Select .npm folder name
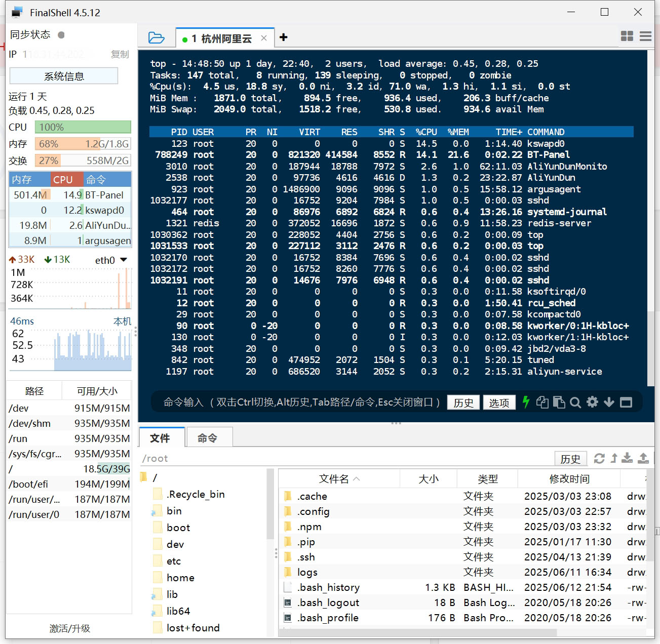Image resolution: width=660 pixels, height=644 pixels. (309, 527)
